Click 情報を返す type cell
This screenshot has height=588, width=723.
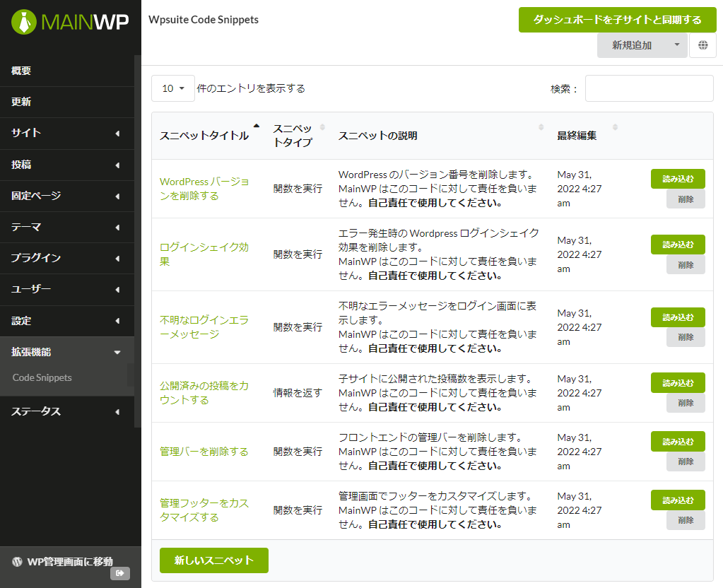(x=298, y=393)
